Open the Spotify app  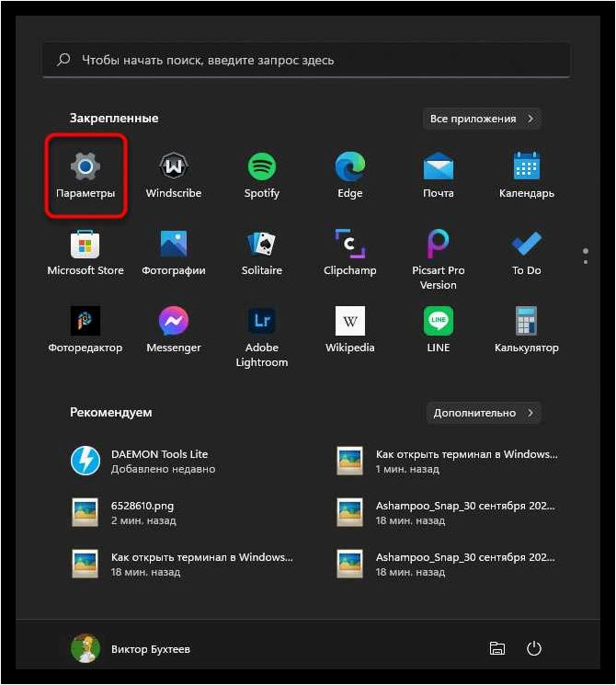coord(262,176)
